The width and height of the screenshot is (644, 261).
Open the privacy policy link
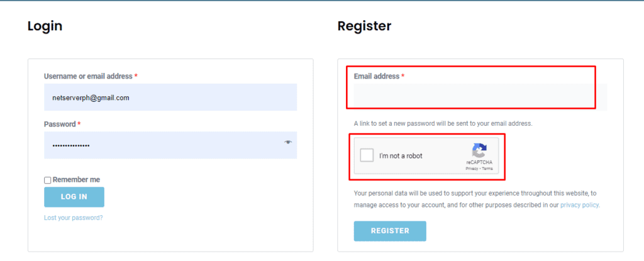[x=580, y=204]
